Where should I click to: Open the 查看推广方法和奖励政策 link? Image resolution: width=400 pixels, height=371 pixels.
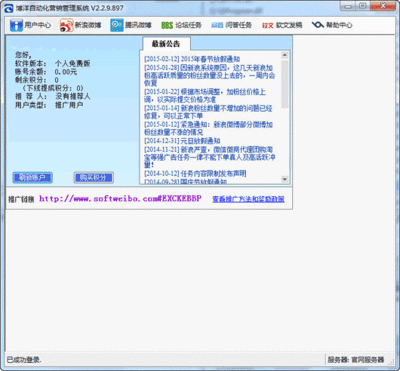tap(248, 199)
